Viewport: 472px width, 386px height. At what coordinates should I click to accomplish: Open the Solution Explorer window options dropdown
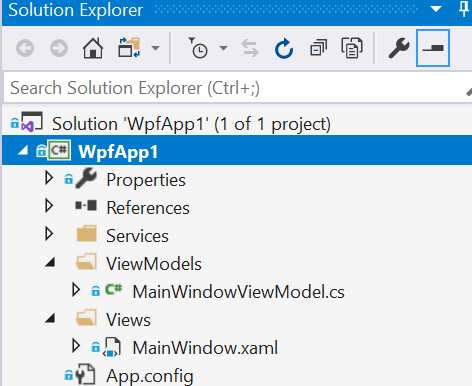click(x=436, y=9)
